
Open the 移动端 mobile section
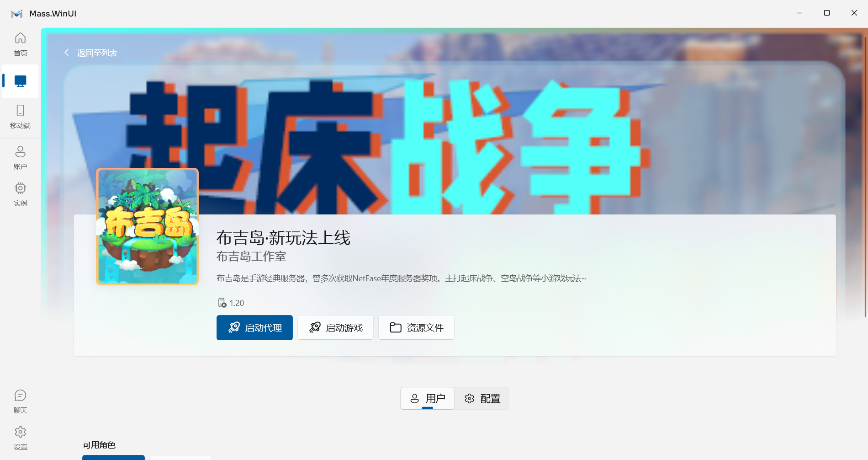pos(20,117)
